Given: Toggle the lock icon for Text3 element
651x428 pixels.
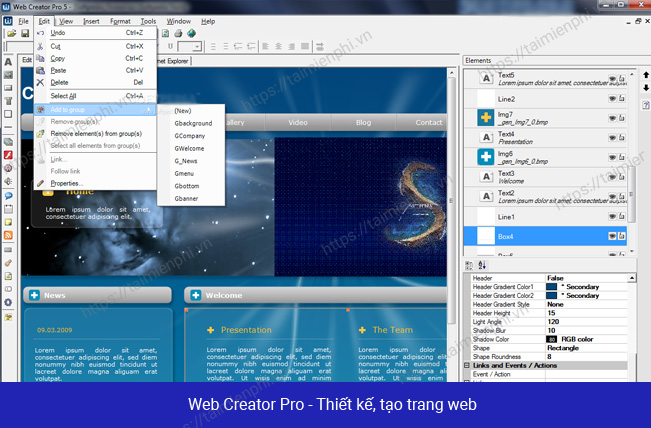Looking at the screenshot, I should pos(622,176).
